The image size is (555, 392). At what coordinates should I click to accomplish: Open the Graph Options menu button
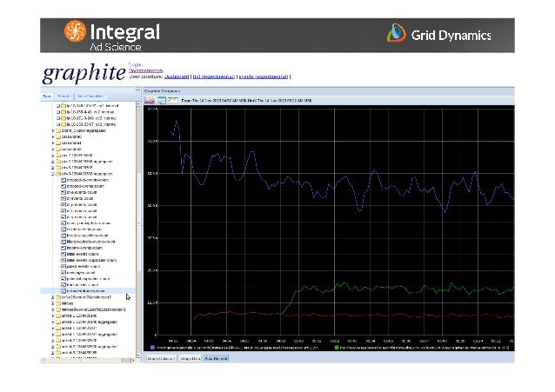pos(162,358)
